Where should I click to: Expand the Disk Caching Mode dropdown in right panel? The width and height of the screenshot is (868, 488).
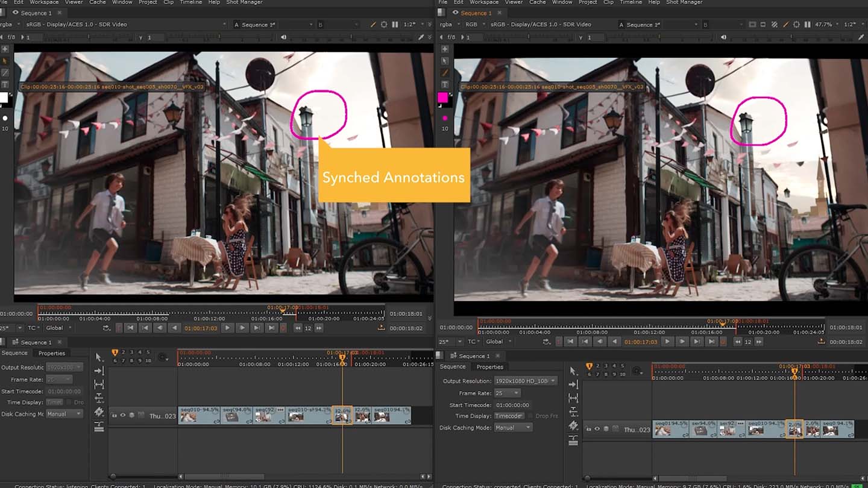[x=512, y=428]
